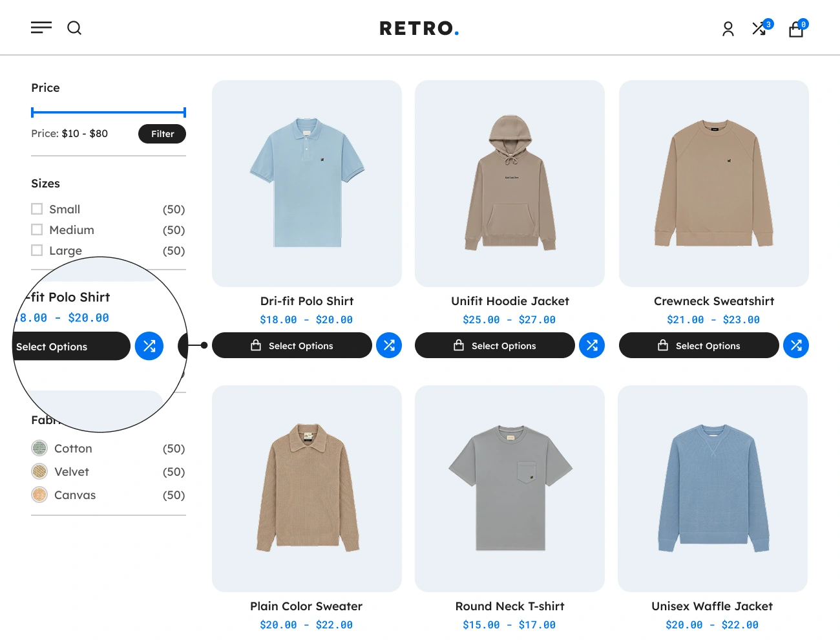The height and width of the screenshot is (640, 840).
Task: Open the Unifit Hoodie Jacket image
Action: click(x=510, y=184)
